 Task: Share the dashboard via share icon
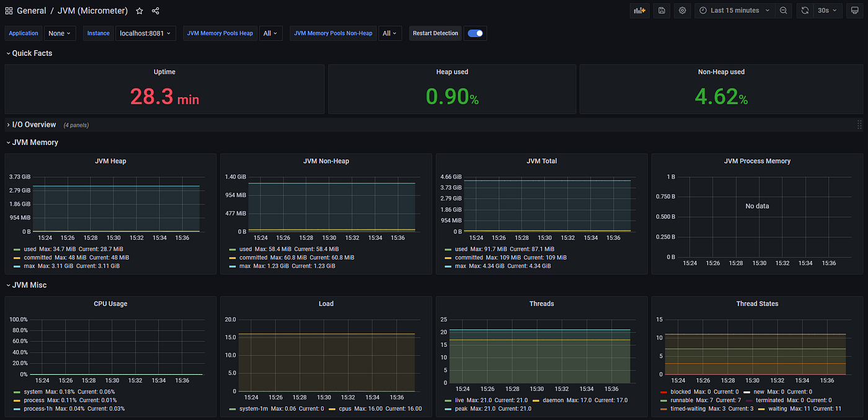coord(156,11)
